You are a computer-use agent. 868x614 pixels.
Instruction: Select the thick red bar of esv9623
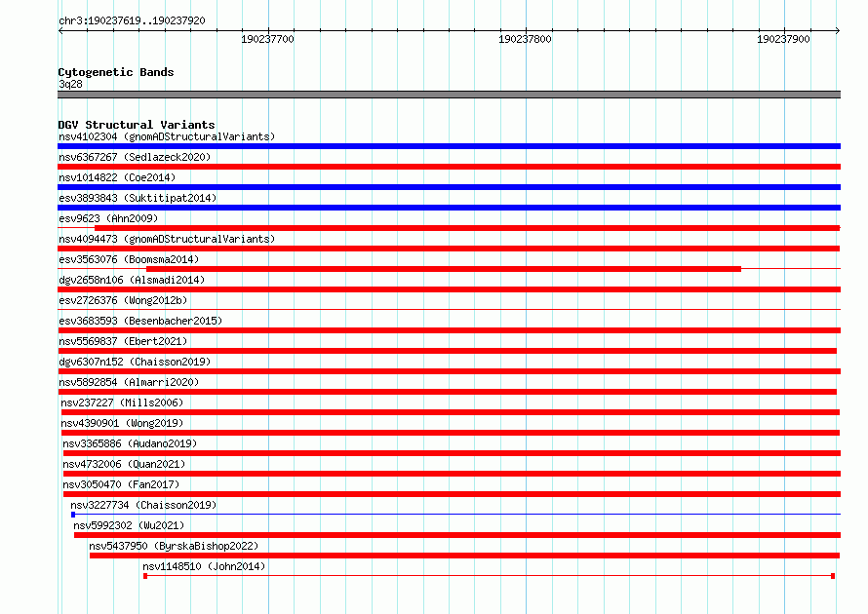(x=467, y=228)
